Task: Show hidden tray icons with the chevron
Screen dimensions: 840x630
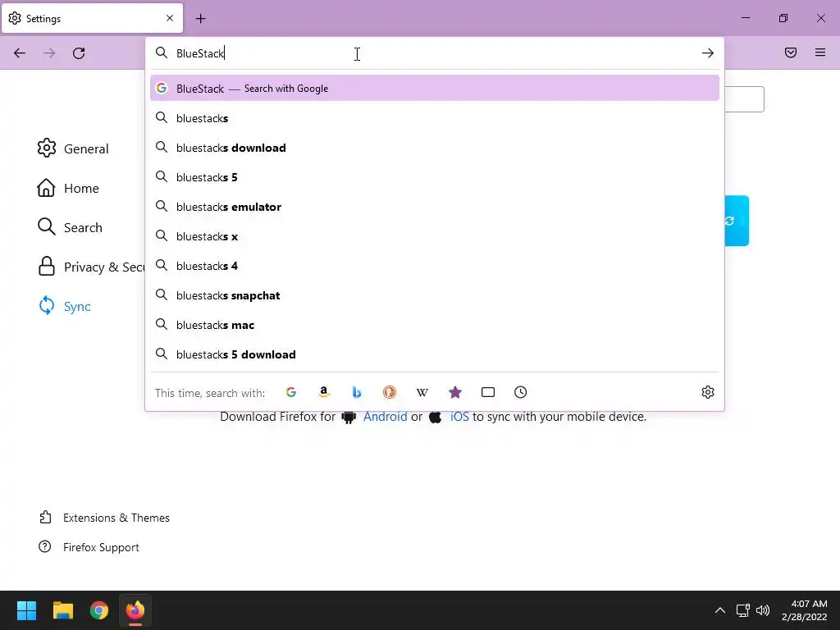Action: pyautogui.click(x=720, y=610)
